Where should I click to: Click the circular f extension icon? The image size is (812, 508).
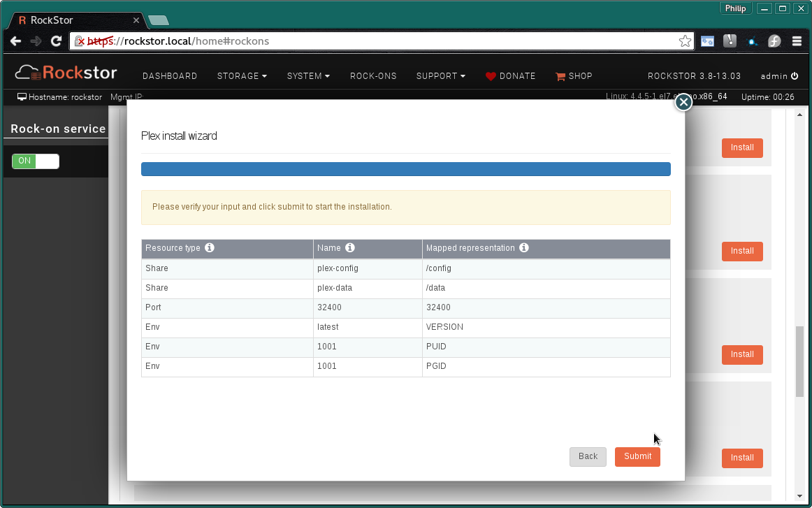774,41
